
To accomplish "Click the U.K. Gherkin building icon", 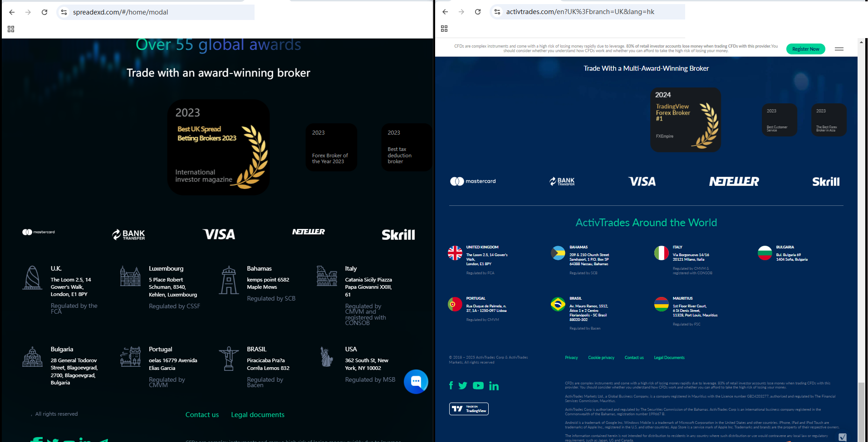I will [x=33, y=277].
